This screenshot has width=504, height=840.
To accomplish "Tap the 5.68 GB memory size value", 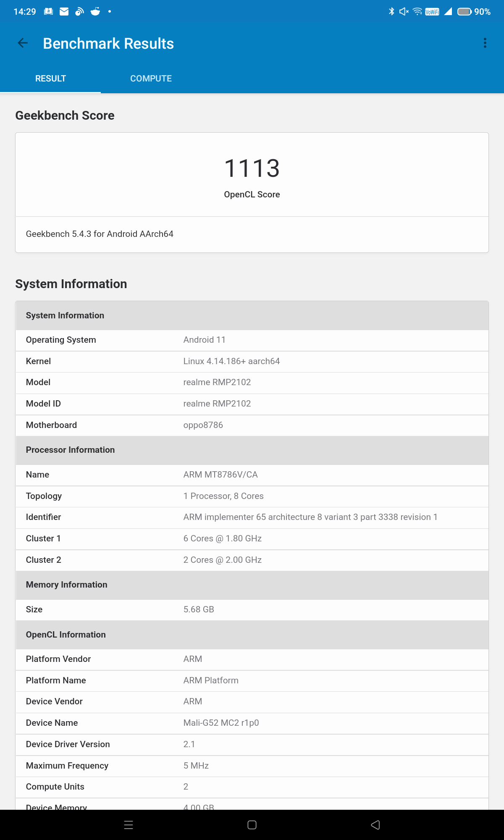I will 199,609.
